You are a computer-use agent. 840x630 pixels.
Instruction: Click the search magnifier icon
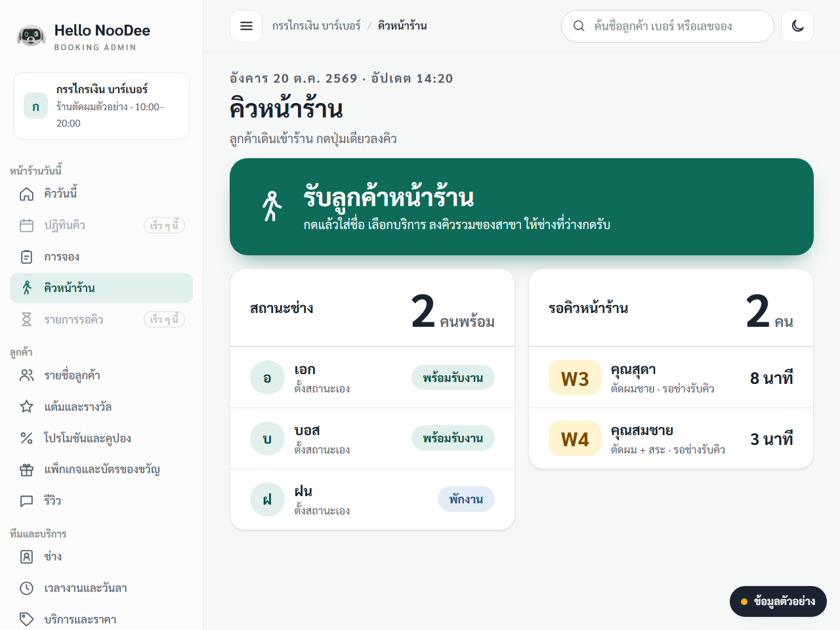[579, 26]
